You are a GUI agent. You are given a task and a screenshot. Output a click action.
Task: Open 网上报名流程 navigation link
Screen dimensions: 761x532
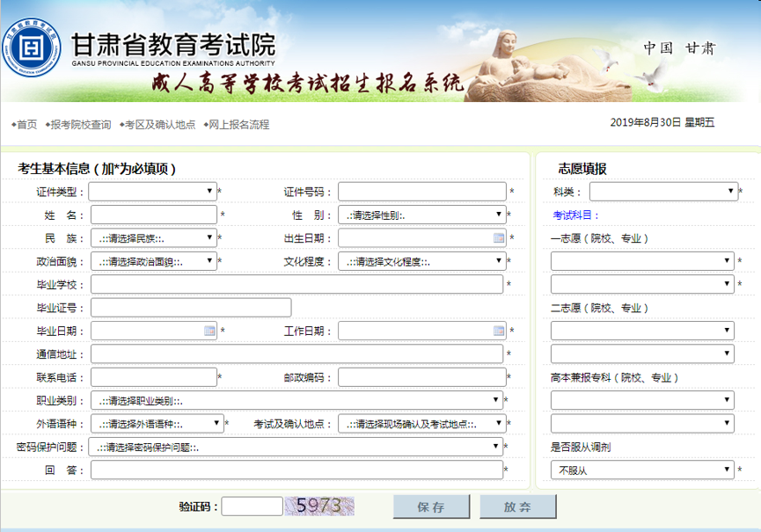238,125
